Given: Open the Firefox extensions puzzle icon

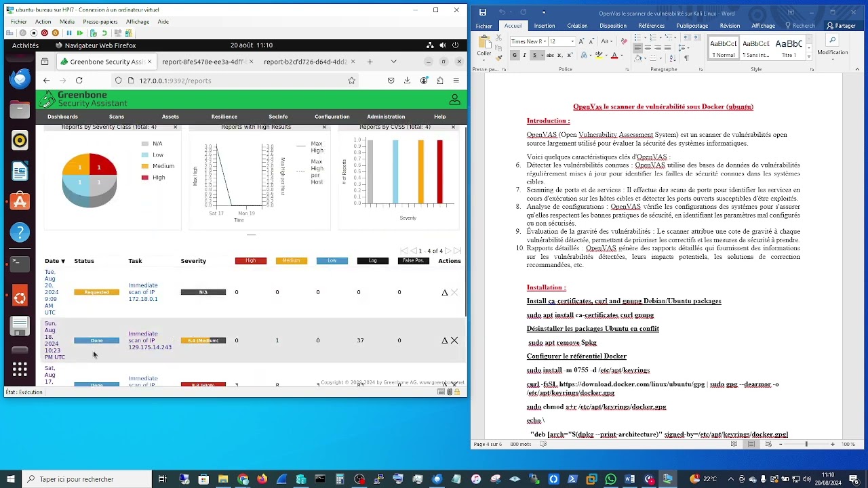Looking at the screenshot, I should (x=440, y=80).
